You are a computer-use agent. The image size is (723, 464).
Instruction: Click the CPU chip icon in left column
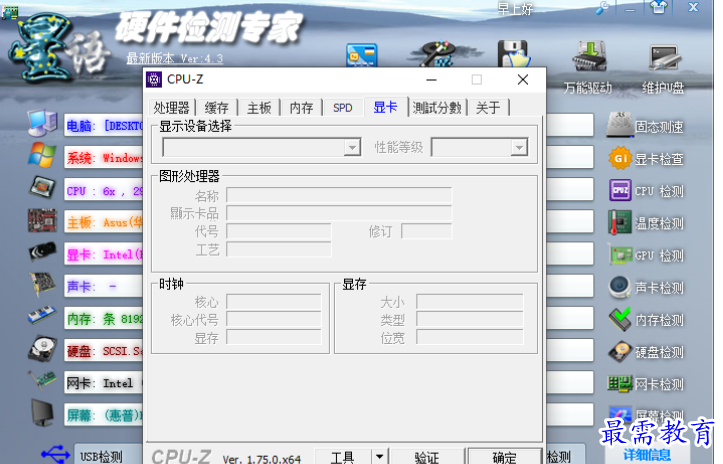pos(42,188)
